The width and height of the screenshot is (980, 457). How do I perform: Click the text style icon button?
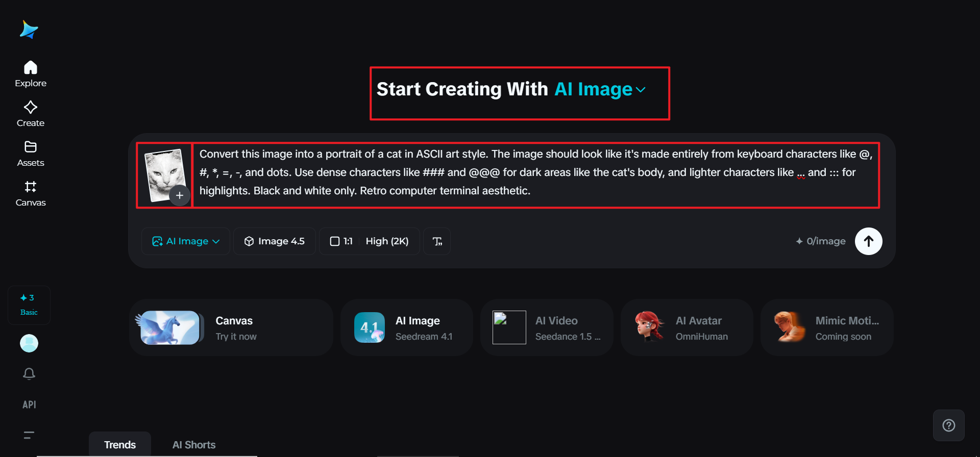point(437,241)
